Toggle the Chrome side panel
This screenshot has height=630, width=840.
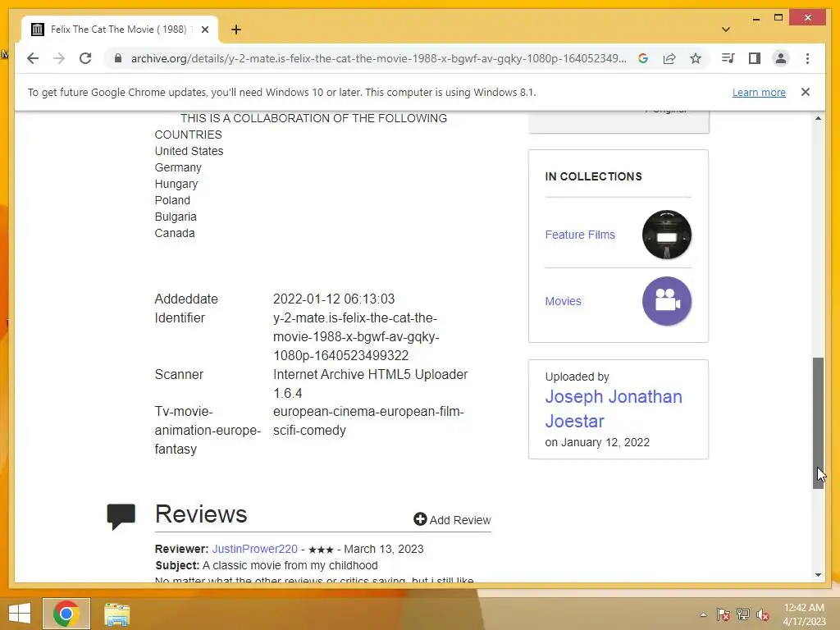[755, 58]
